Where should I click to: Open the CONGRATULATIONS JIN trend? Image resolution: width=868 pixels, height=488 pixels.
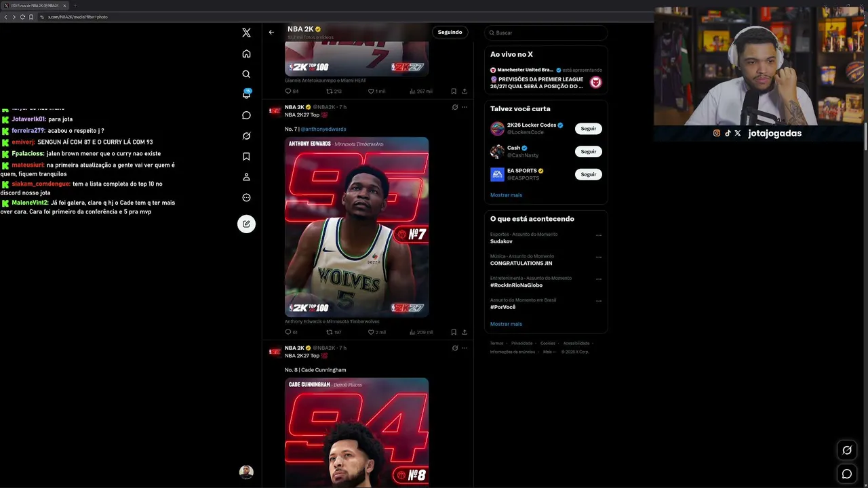[x=521, y=263]
